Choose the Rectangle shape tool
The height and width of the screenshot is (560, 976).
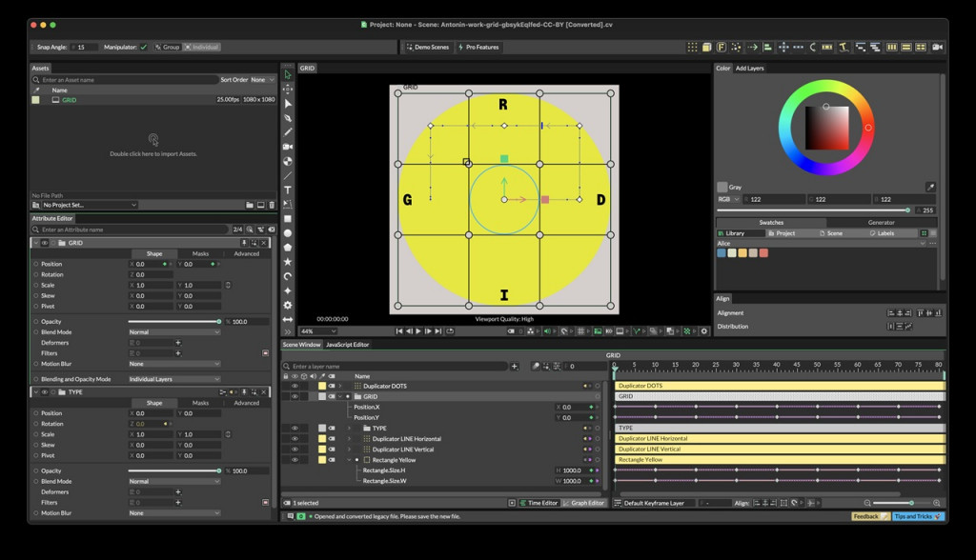[x=288, y=218]
